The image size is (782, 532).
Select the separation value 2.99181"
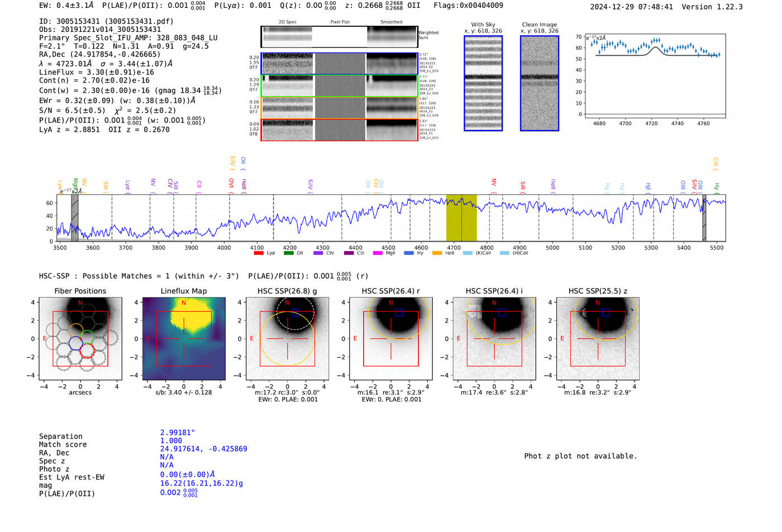[178, 433]
